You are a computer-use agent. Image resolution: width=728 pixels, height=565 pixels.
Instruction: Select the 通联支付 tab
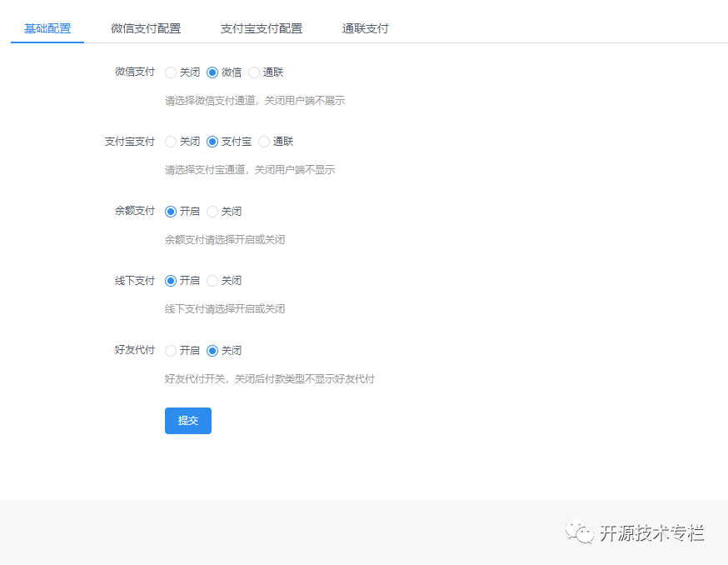click(x=365, y=27)
